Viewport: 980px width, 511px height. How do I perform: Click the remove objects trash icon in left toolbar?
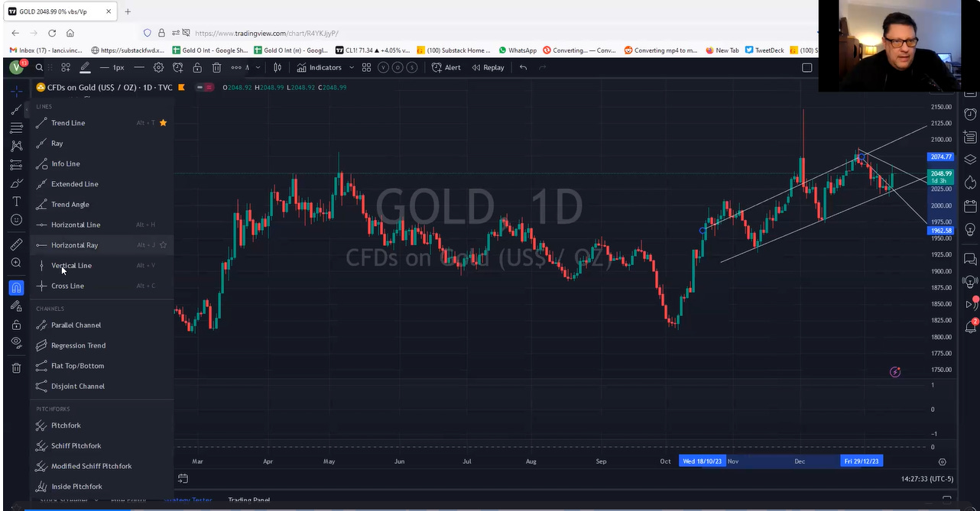point(16,368)
